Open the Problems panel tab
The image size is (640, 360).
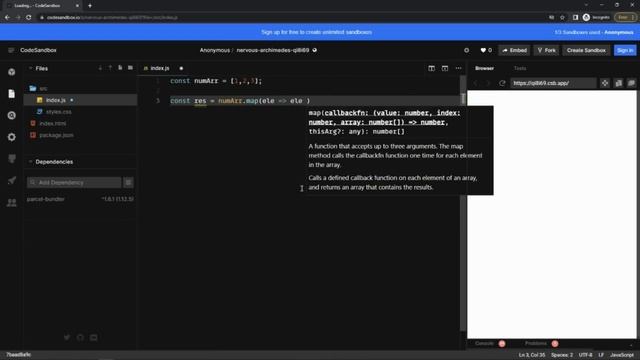click(x=536, y=344)
